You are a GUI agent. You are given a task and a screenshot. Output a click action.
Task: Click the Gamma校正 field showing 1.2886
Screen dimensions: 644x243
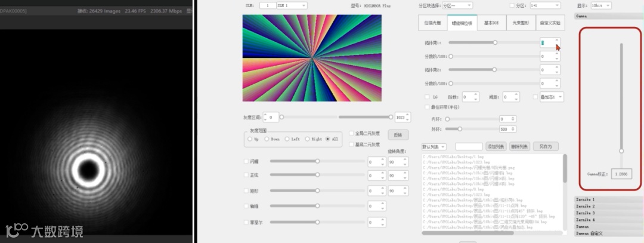[x=621, y=174]
